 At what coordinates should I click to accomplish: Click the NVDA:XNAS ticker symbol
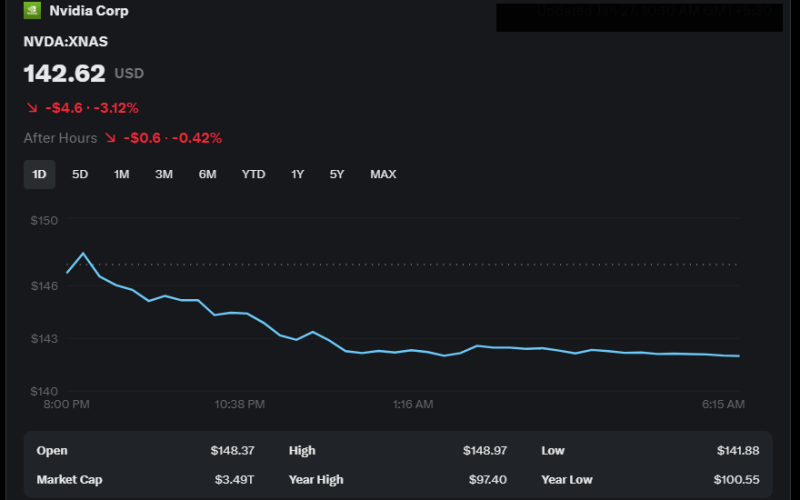[x=66, y=42]
